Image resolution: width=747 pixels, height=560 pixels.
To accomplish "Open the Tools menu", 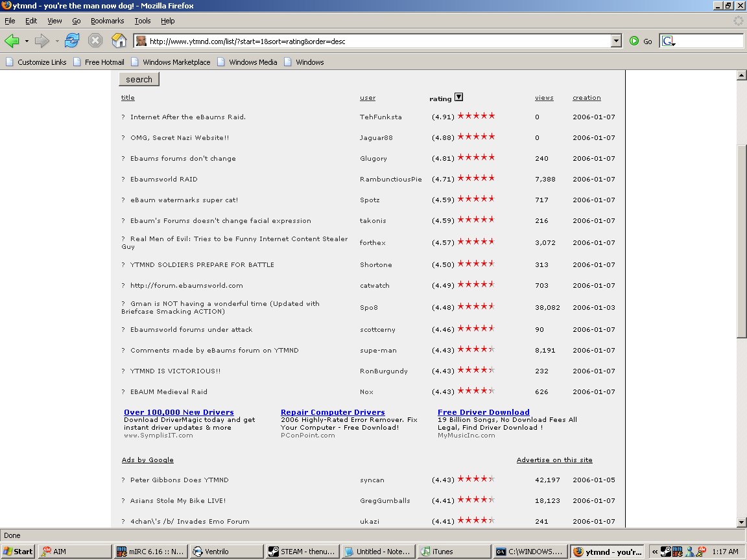I will click(x=143, y=21).
